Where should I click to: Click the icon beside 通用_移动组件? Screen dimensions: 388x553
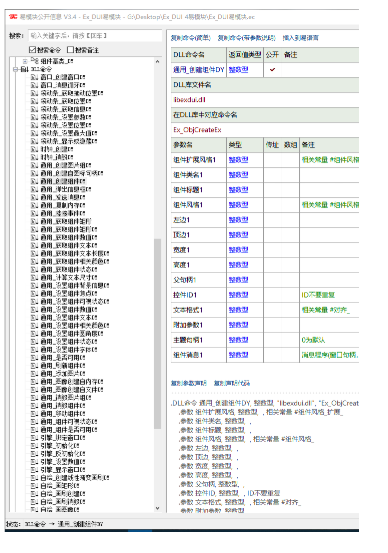tap(34, 414)
